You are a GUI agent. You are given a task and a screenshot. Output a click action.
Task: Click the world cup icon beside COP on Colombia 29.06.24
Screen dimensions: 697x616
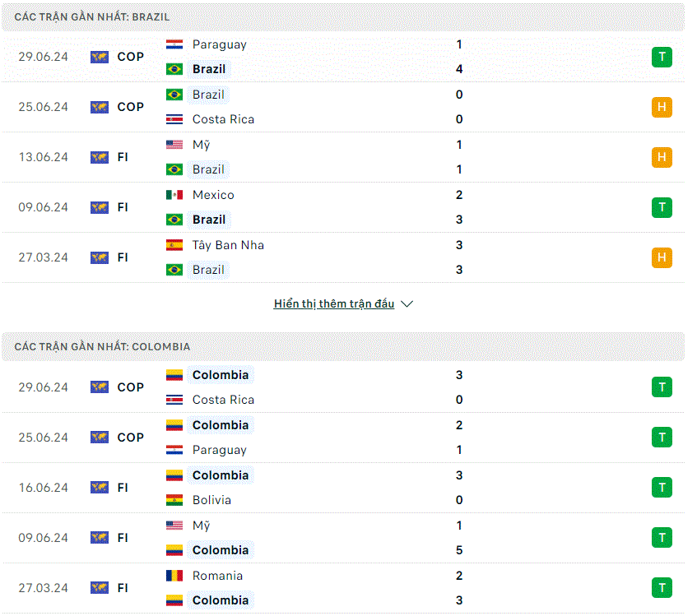pyautogui.click(x=100, y=387)
